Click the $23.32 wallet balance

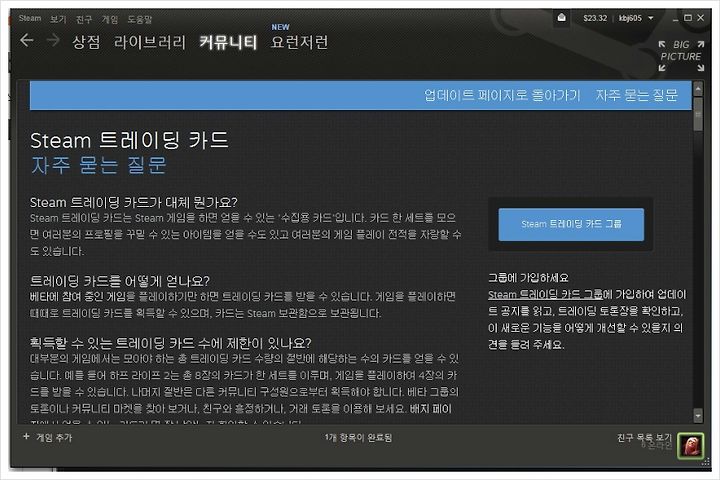click(x=595, y=18)
